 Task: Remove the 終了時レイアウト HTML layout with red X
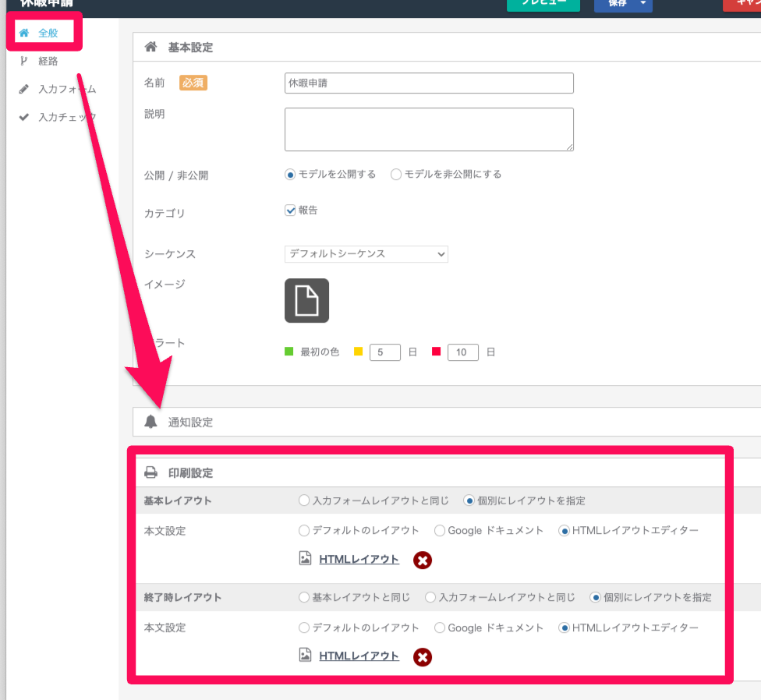click(423, 657)
